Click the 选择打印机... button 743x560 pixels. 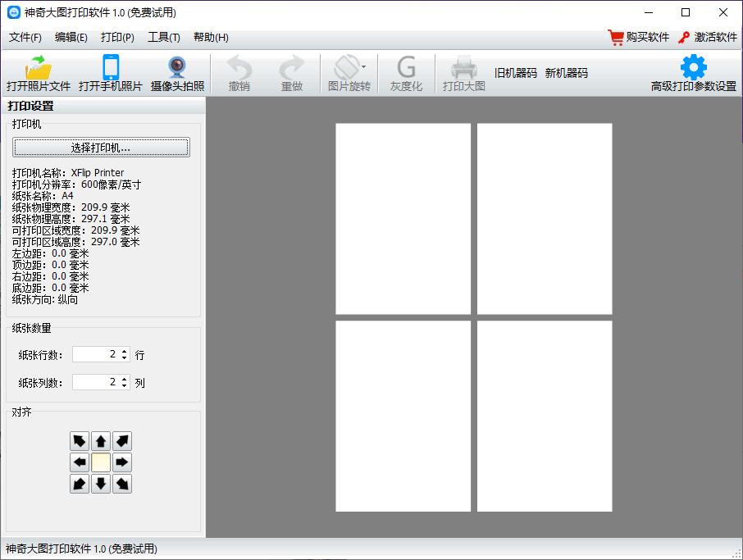(101, 148)
